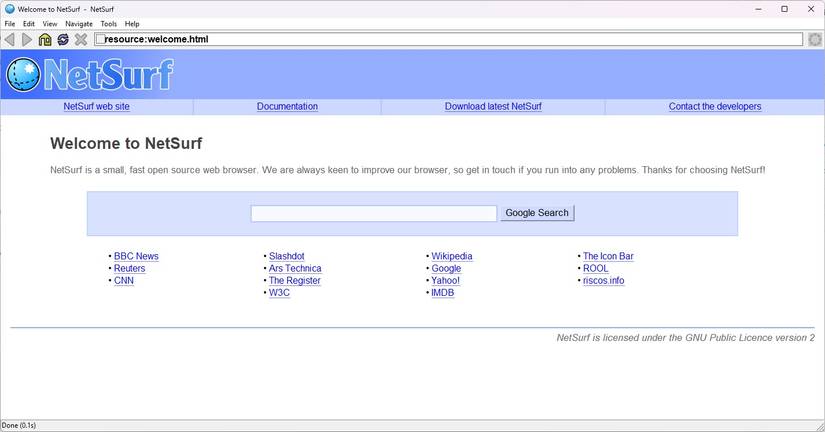Click the window resize grip in status bar
825x432 pixels.
(x=819, y=426)
